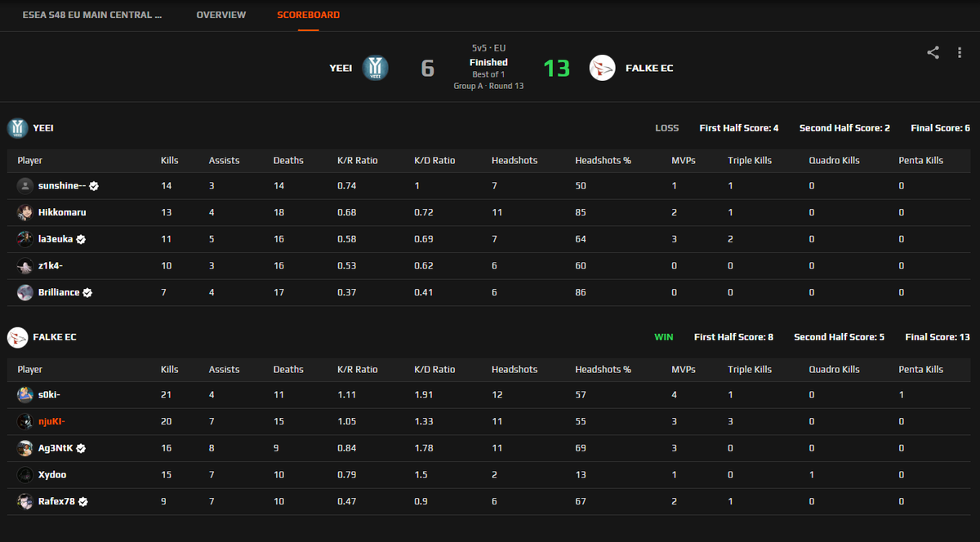This screenshot has height=542, width=980.
Task: Click la3euka player avatar
Action: click(x=25, y=239)
